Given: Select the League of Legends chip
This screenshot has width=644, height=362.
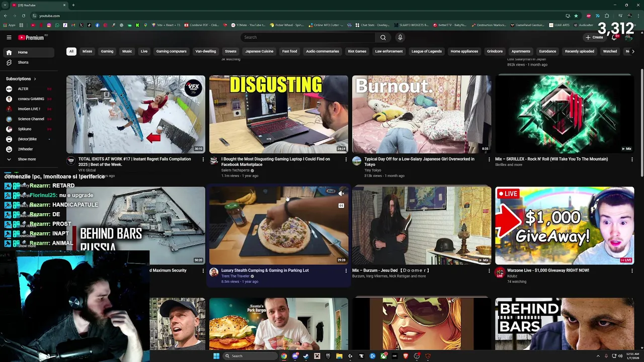Looking at the screenshot, I should (427, 51).
